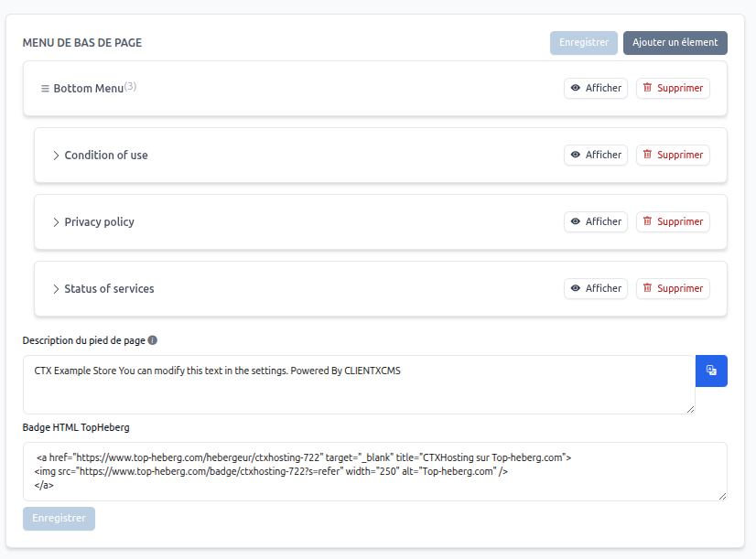Click the trash icon for Privacy policy's Supprimer
Screen dimensions: 756x559
coord(649,221)
